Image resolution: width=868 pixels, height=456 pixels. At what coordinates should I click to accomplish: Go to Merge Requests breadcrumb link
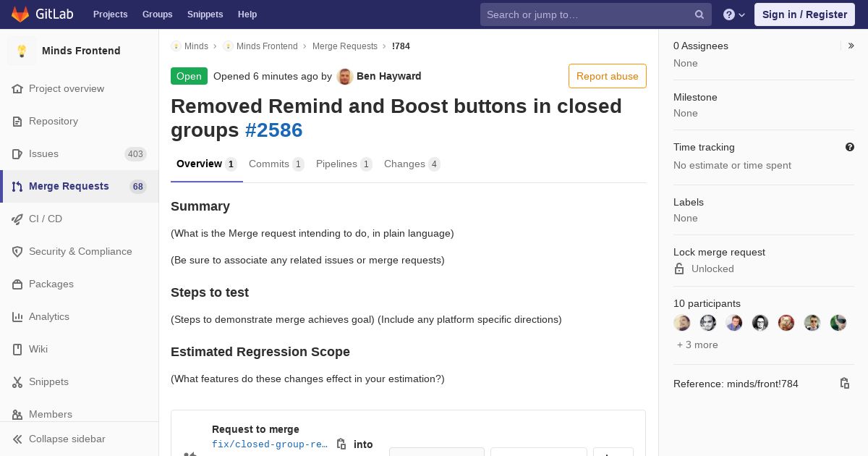pyautogui.click(x=345, y=46)
